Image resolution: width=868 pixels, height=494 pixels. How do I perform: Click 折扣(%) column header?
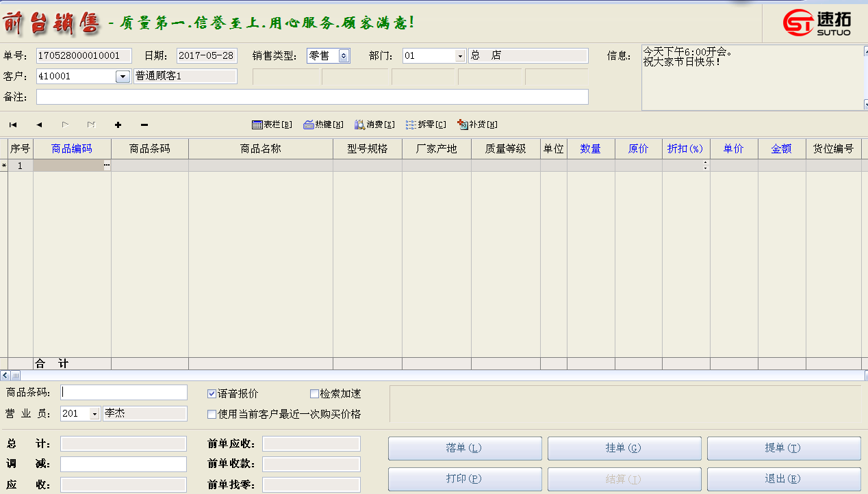(686, 148)
